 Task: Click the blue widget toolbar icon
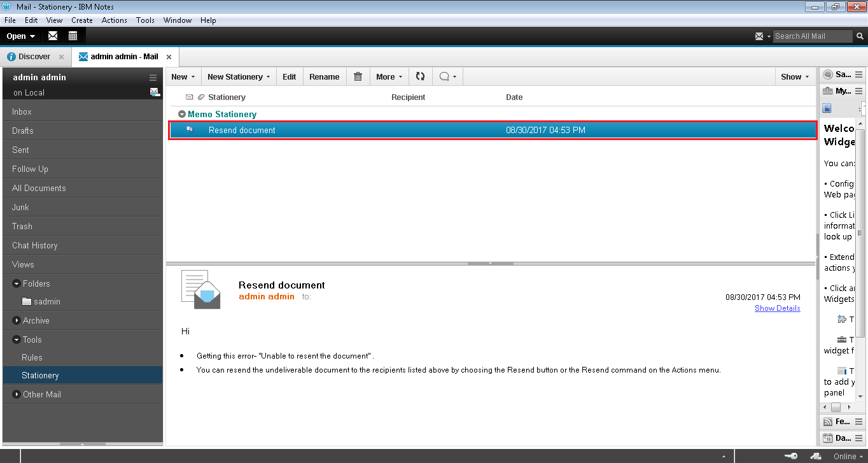point(827,108)
